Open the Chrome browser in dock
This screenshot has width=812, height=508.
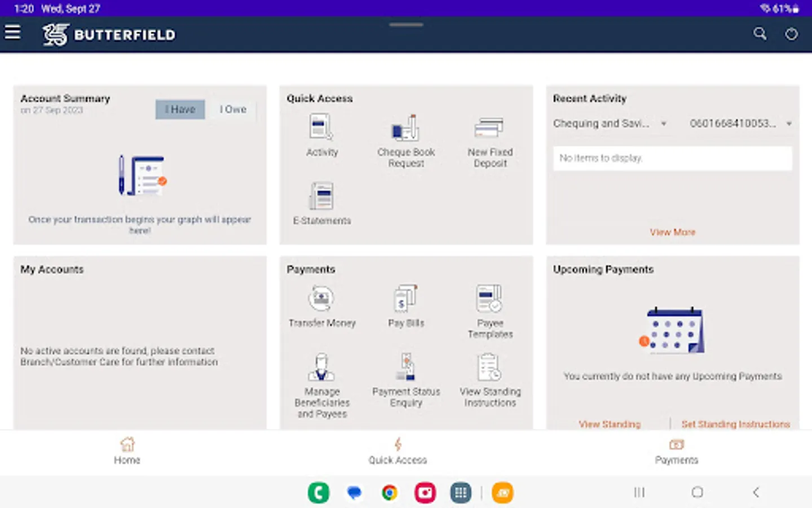point(390,493)
